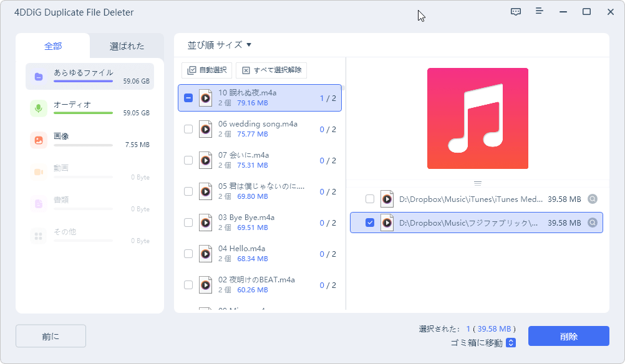The height and width of the screenshot is (364, 625).
Task: Click the 動画 video camera icon
Action: [x=39, y=172]
